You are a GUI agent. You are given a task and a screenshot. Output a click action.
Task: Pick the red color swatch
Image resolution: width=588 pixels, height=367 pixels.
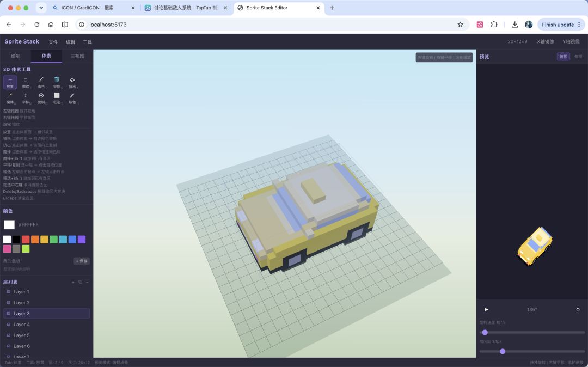(x=26, y=240)
